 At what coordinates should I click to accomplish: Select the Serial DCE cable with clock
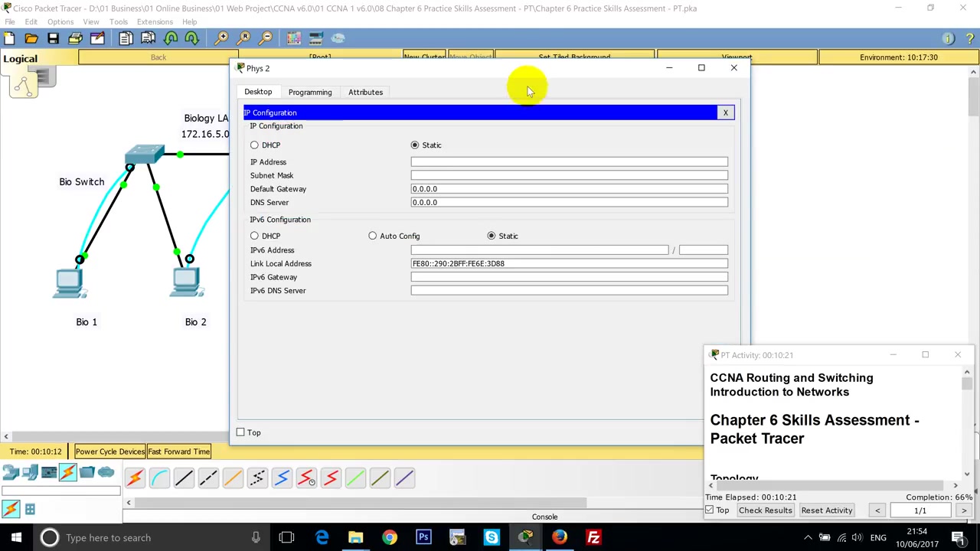(x=306, y=478)
